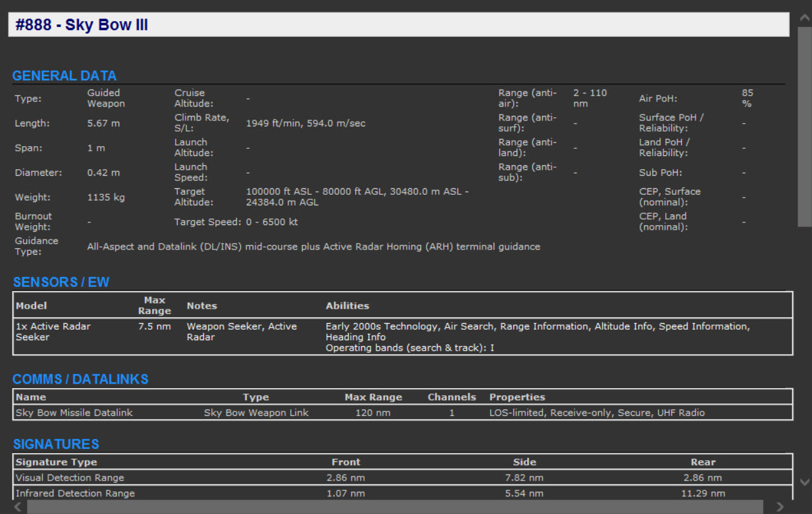Select the "Infrared Detection Range" row label

[75, 494]
